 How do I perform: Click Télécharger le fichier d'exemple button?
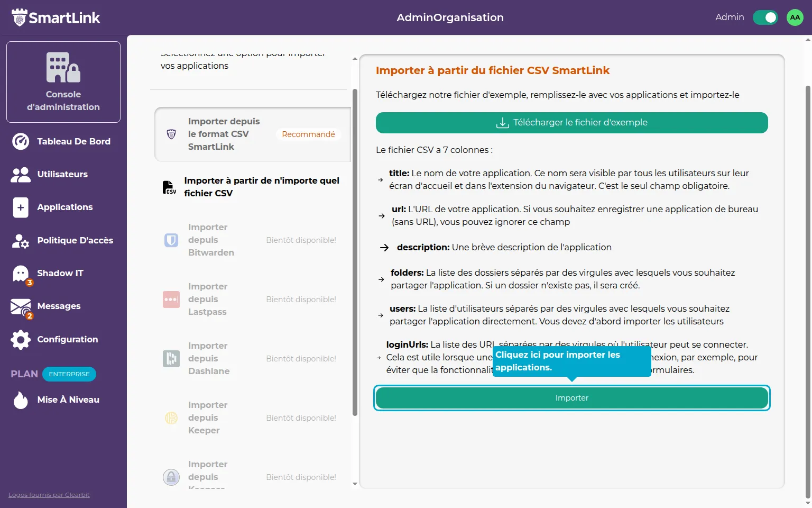[571, 123]
